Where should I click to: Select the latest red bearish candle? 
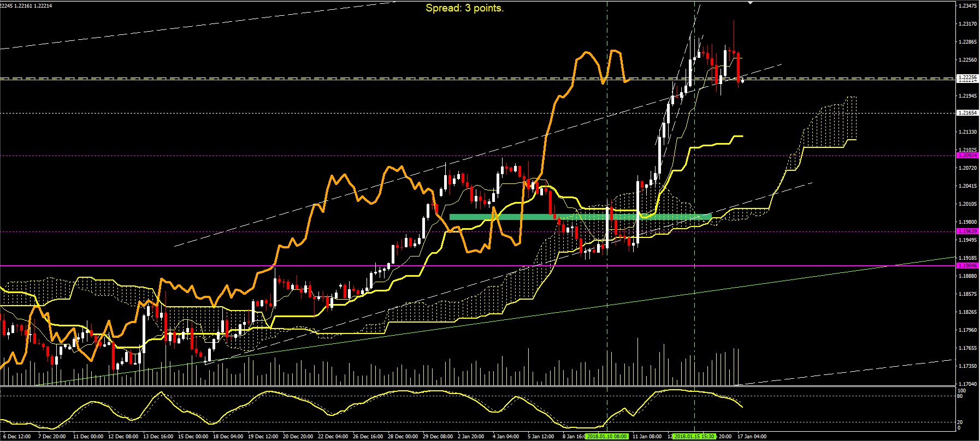(x=739, y=68)
